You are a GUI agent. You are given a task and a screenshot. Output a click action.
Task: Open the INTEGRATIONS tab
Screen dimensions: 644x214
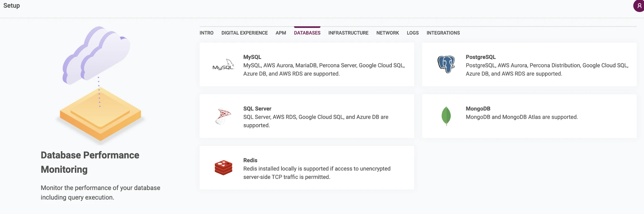(x=443, y=33)
